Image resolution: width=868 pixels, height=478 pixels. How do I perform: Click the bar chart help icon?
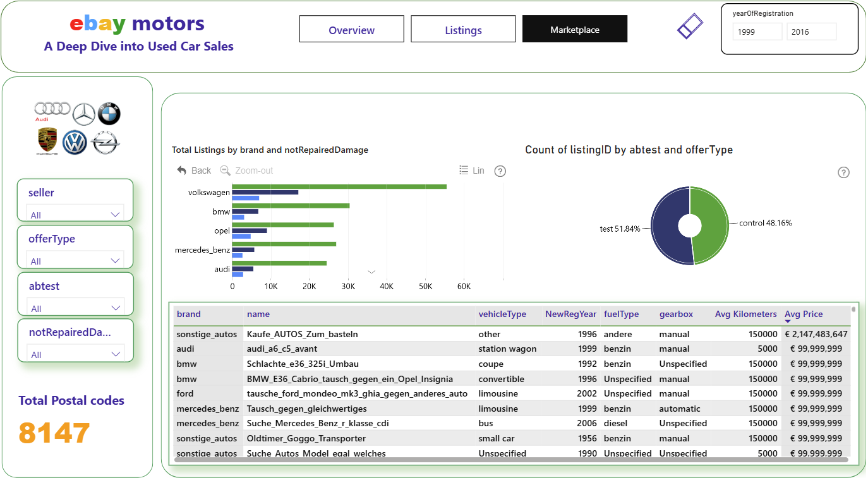pos(500,171)
